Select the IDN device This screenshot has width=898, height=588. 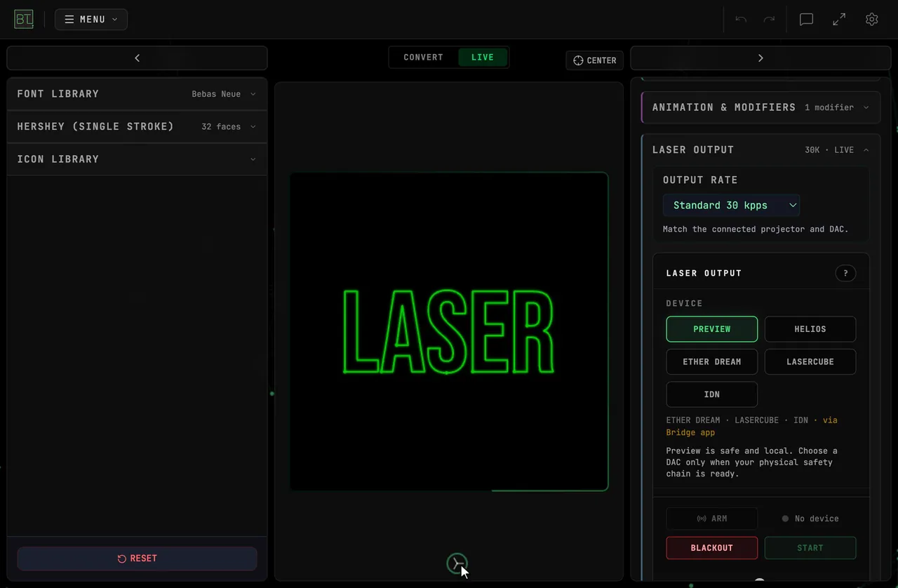pyautogui.click(x=712, y=394)
